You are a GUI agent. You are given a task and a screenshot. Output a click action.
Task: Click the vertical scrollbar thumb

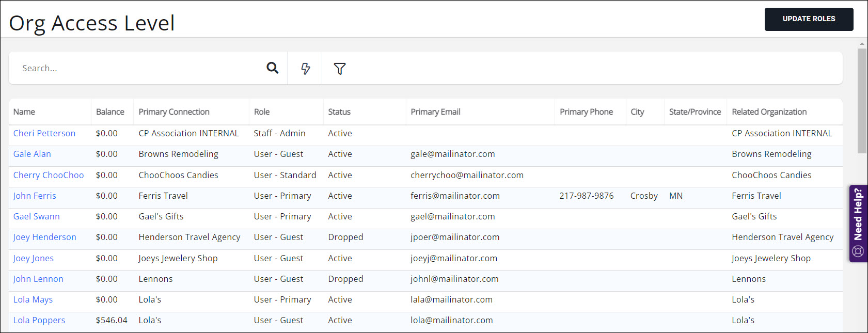point(862,101)
